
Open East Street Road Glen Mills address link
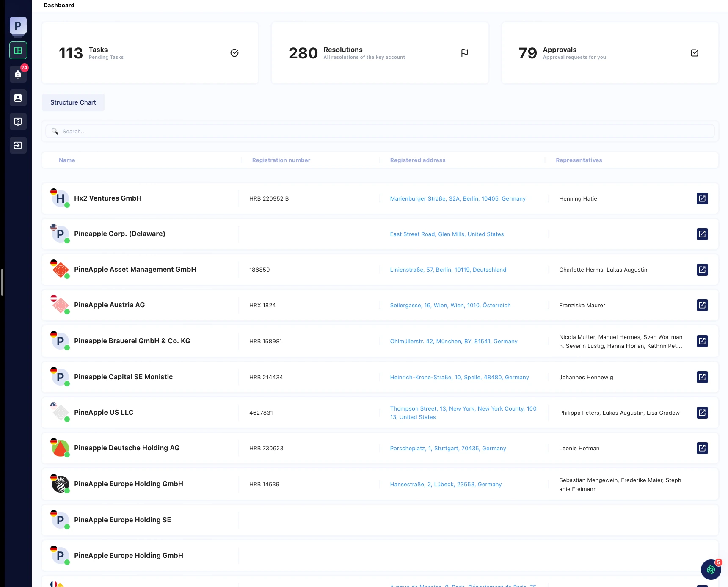[447, 234]
